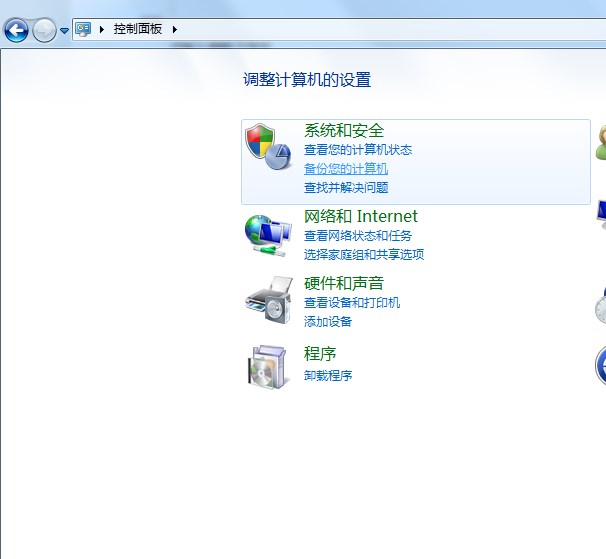Click the 调整计算机的设置 heading
The width and height of the screenshot is (606, 559).
click(307, 80)
